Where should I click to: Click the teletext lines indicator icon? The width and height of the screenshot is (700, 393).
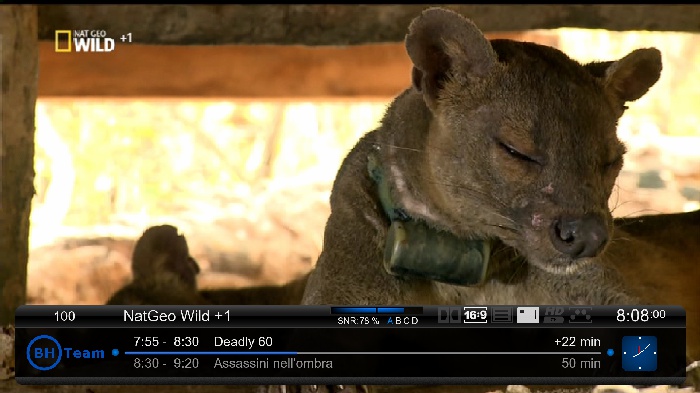click(x=501, y=315)
